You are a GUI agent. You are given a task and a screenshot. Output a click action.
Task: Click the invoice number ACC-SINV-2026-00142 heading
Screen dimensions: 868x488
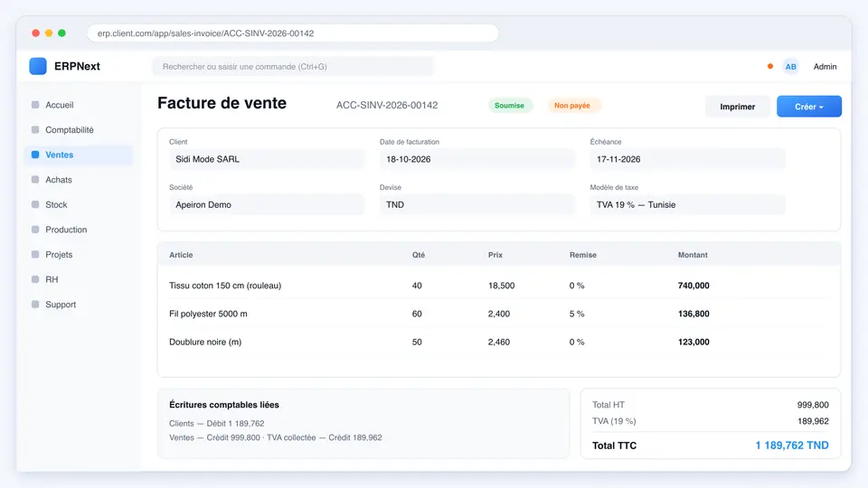(x=387, y=105)
